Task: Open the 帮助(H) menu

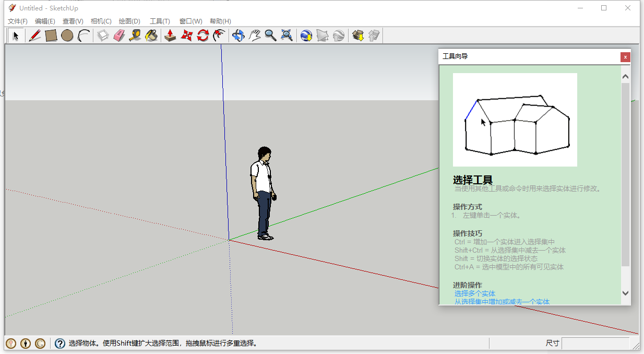Action: click(220, 21)
